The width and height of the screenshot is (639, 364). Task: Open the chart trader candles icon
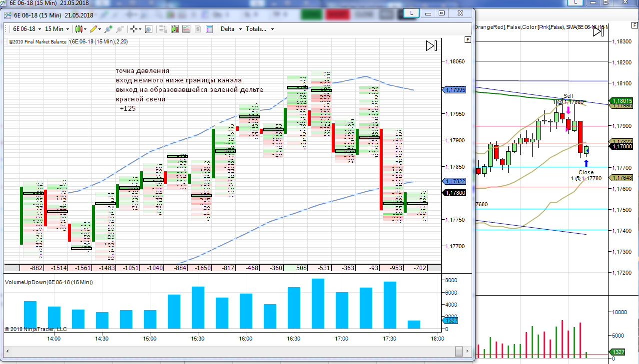174,29
